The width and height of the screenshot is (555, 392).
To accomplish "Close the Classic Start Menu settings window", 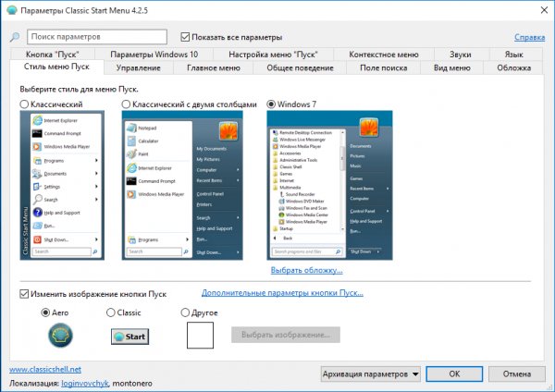I will (544, 10).
